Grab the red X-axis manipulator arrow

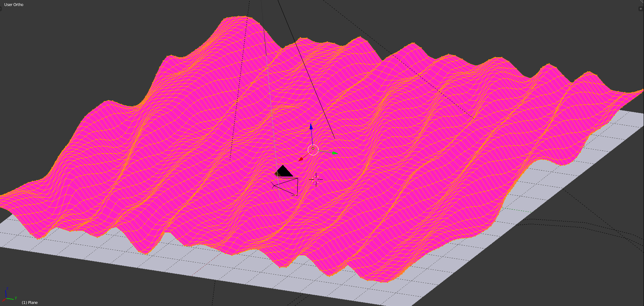[301, 159]
